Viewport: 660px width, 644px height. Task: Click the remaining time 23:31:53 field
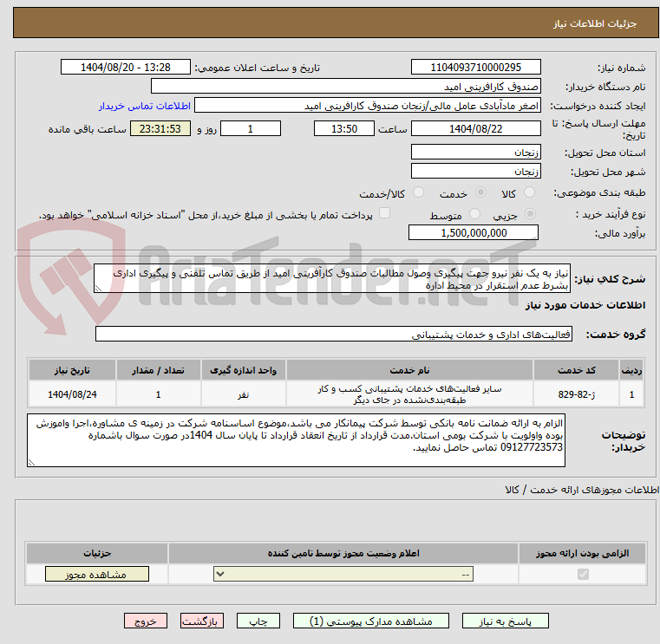point(160,128)
